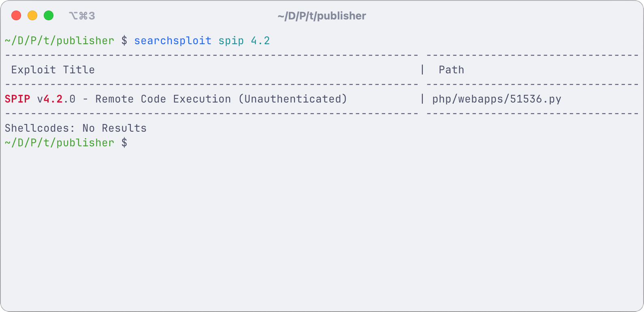Click the Path column header

(x=452, y=70)
